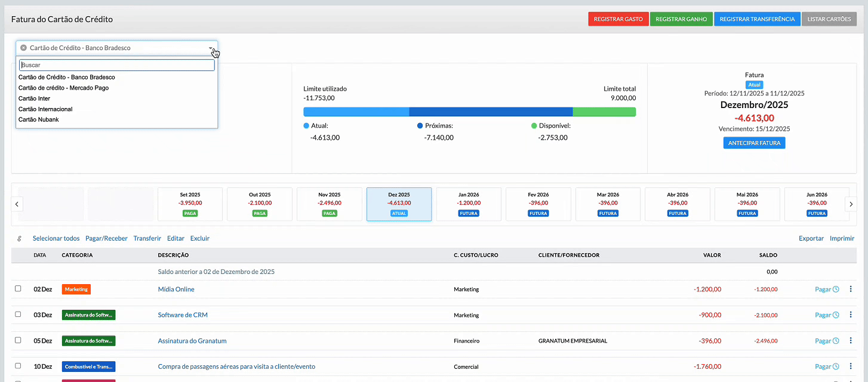Select the Jun 2026 future invoice card
This screenshot has height=382, width=868.
(817, 204)
